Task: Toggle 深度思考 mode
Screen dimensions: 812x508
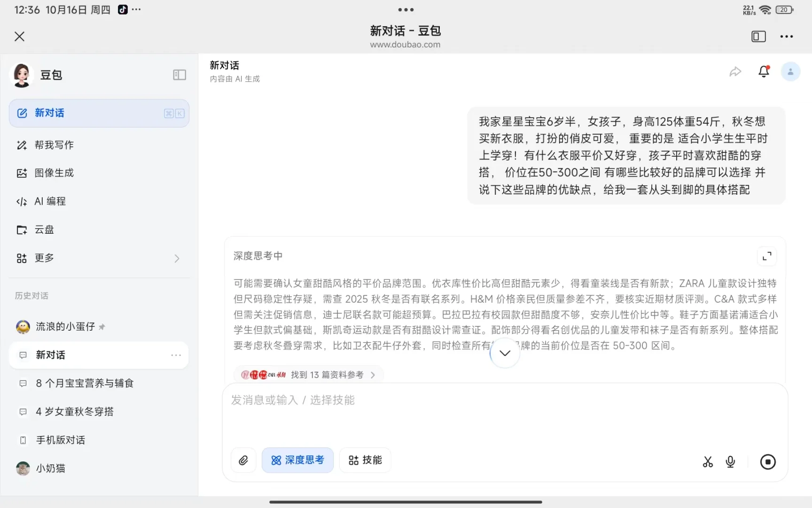Action: (x=297, y=460)
